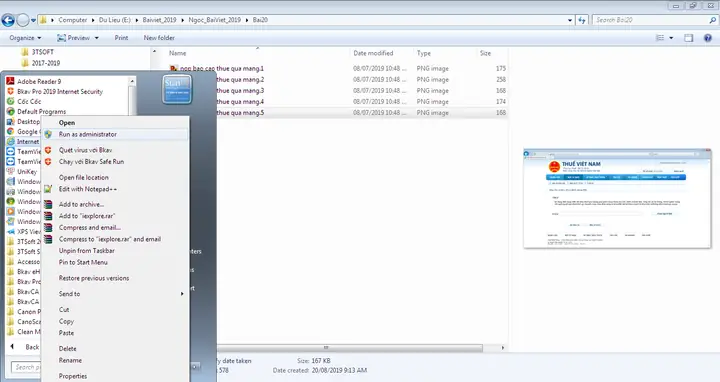Choose Pin to Start Menu
Viewport: 720px width, 382px height.
coord(83,262)
